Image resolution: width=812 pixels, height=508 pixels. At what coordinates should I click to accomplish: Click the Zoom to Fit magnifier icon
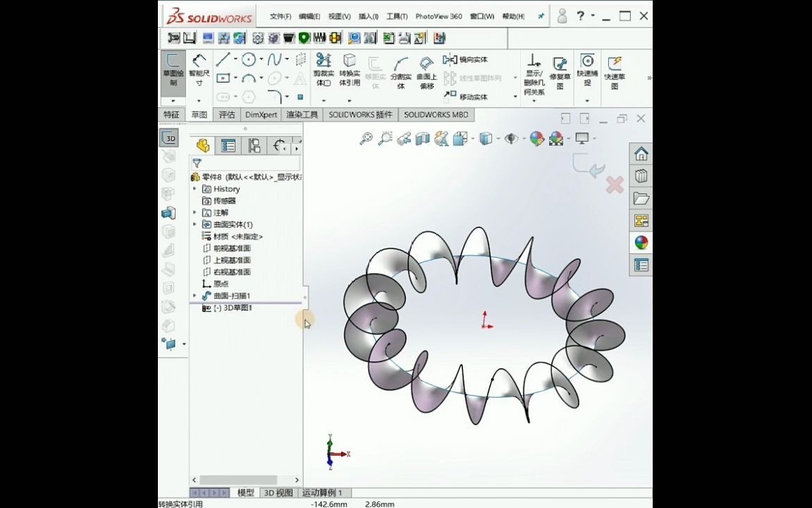[365, 139]
